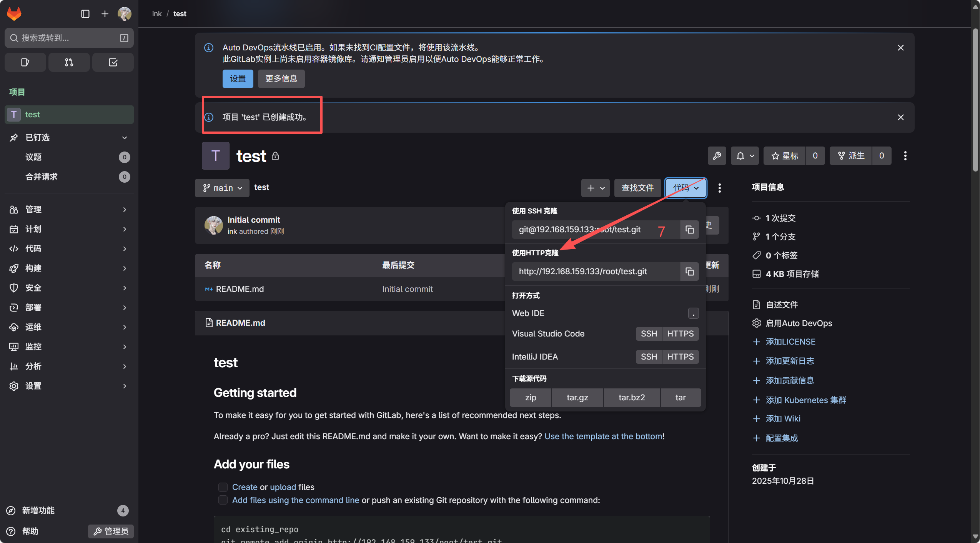The image size is (980, 543).
Task: Open the main branch dropdown
Action: coord(222,188)
